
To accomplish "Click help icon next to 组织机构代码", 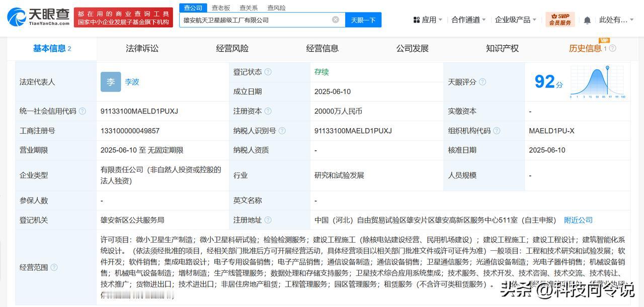I will click(497, 131).
